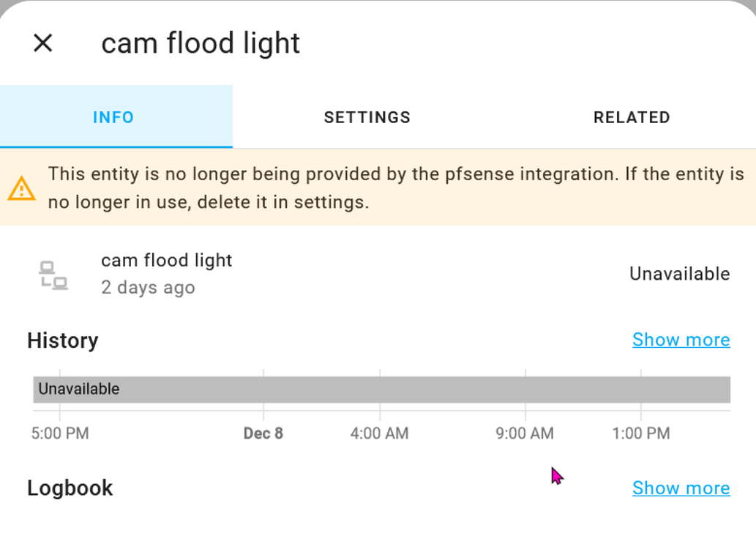Click the History section heading
Viewport: 756px width, 536px height.
pos(62,340)
